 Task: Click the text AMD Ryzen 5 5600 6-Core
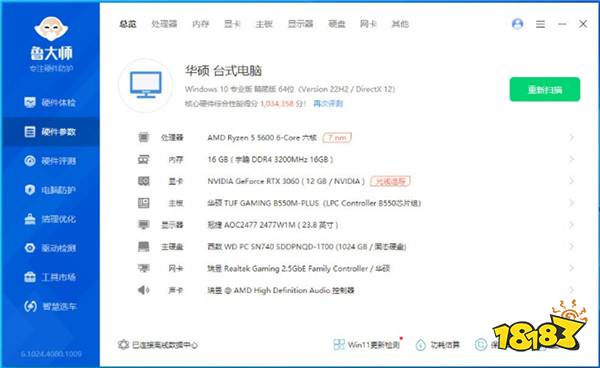tap(254, 138)
